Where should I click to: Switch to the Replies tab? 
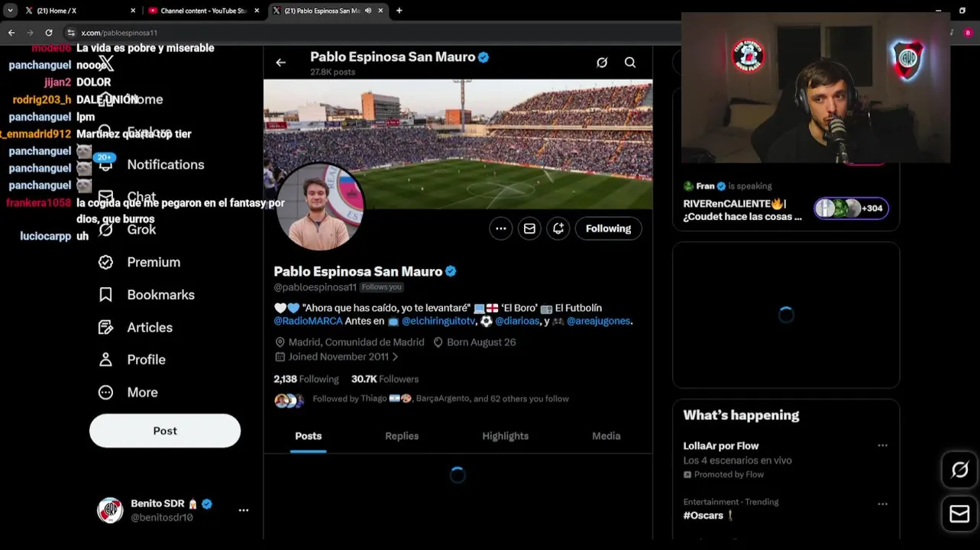(402, 436)
